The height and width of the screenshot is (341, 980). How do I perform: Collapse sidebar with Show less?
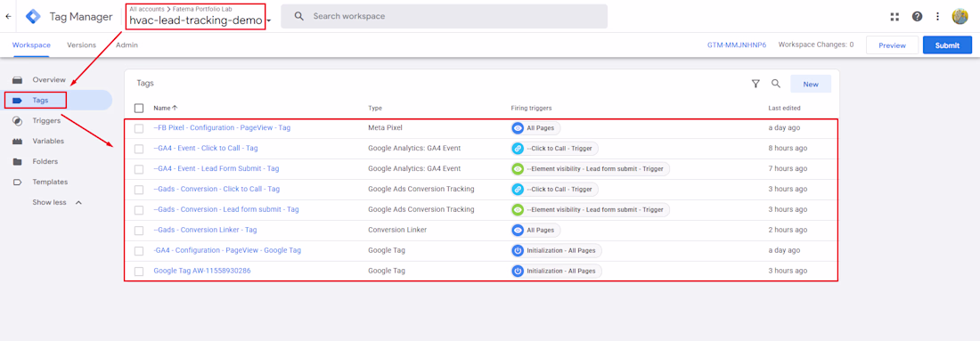57,202
